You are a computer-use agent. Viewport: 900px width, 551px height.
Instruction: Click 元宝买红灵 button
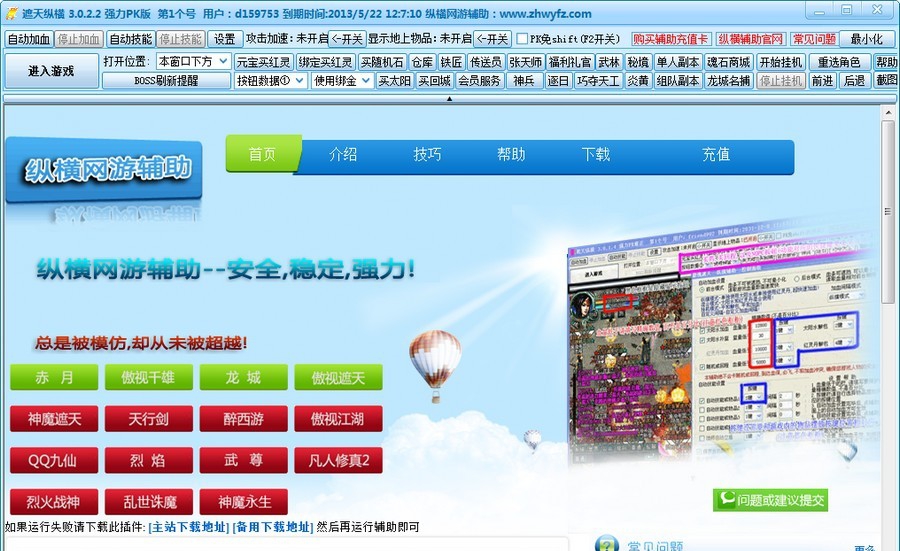point(263,62)
